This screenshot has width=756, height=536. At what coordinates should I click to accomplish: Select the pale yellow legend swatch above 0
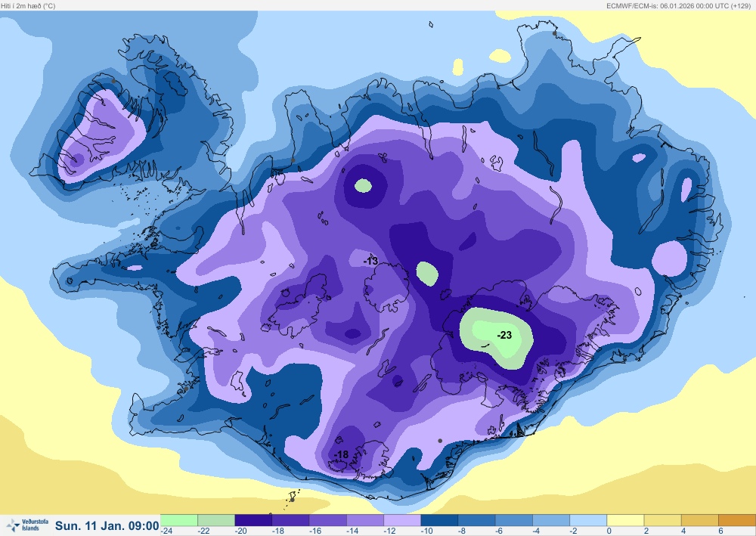coord(625,520)
